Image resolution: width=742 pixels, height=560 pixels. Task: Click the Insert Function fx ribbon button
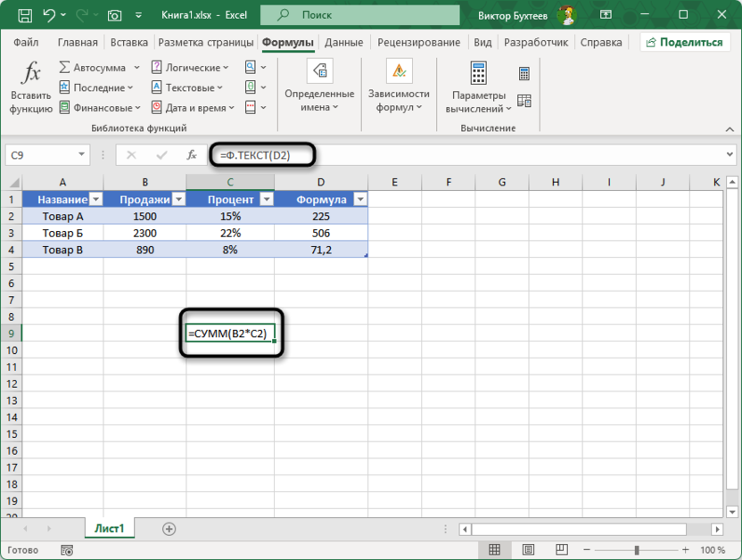coord(31,89)
